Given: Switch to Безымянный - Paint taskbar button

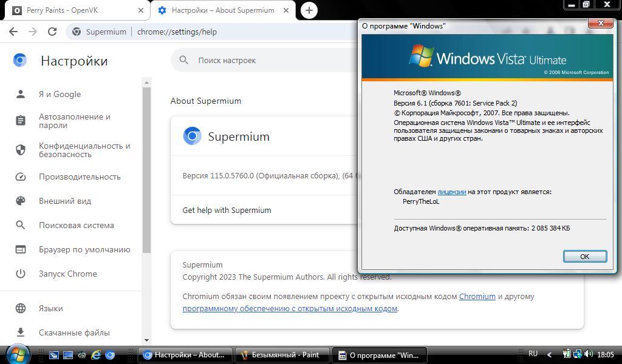Looking at the screenshot, I should (x=282, y=355).
